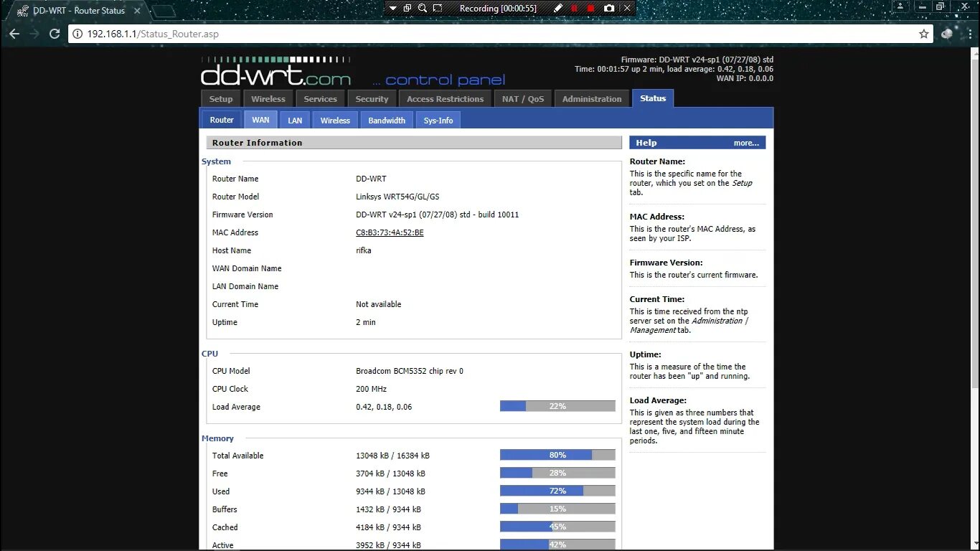Image resolution: width=980 pixels, height=551 pixels.
Task: Switch to the Wireless status sub-tab
Action: click(335, 121)
